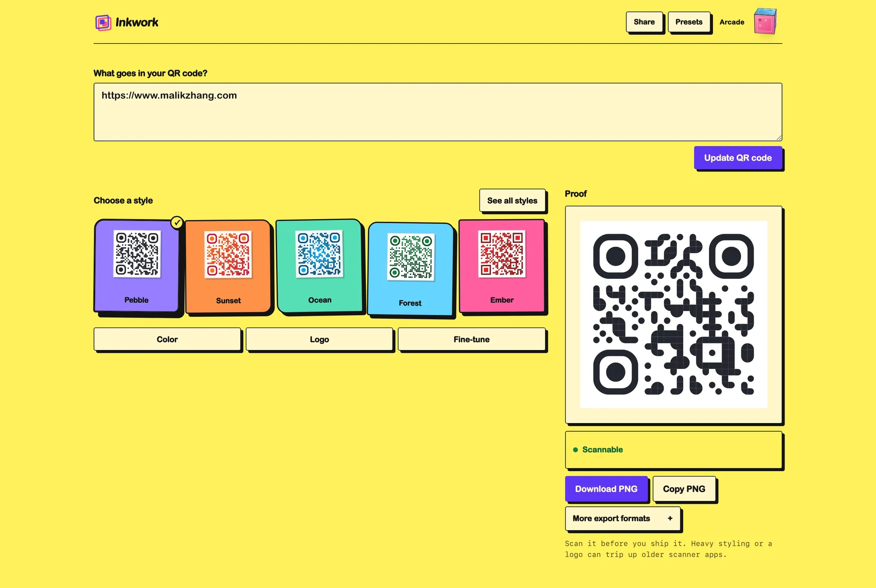Select the Ocean style card
Viewport: 876px width, 588px height.
tap(319, 266)
